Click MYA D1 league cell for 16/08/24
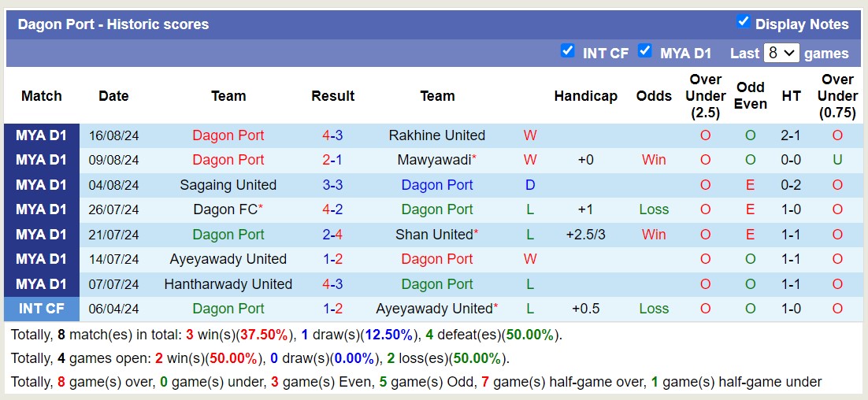This screenshot has height=400, width=868. (x=42, y=135)
